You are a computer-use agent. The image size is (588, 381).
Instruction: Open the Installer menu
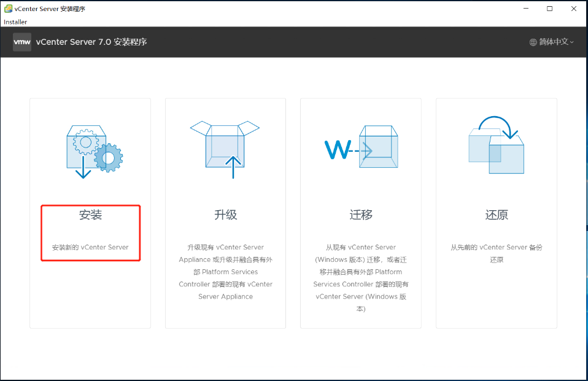(x=15, y=22)
